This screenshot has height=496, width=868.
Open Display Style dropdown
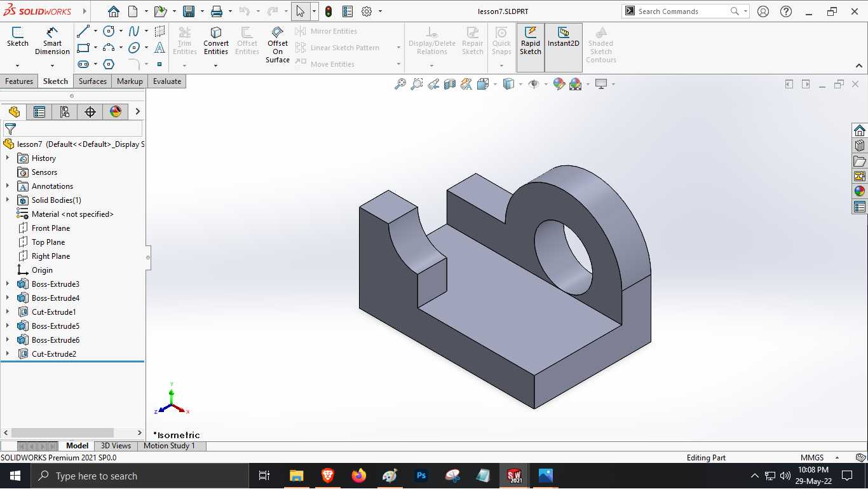tap(520, 84)
